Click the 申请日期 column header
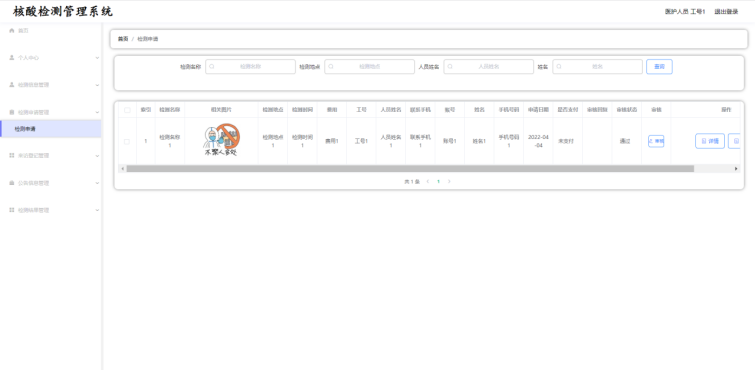 538,110
